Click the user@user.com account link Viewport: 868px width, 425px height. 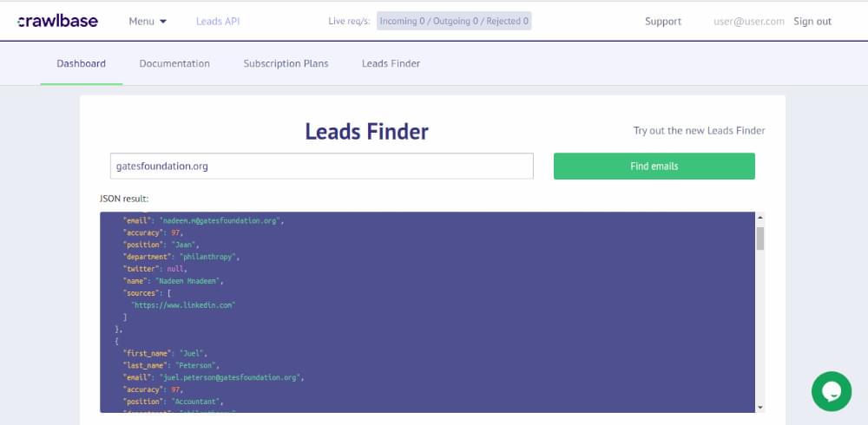(x=749, y=22)
